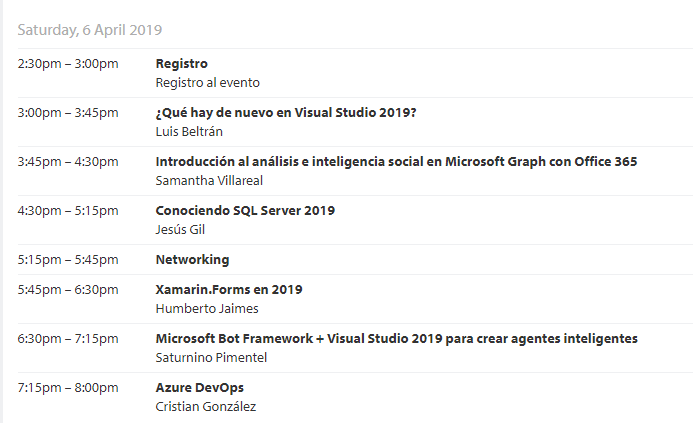Click speaker name 'Humberto Jaimes'
Image resolution: width=693 pixels, height=423 pixels.
coord(207,309)
